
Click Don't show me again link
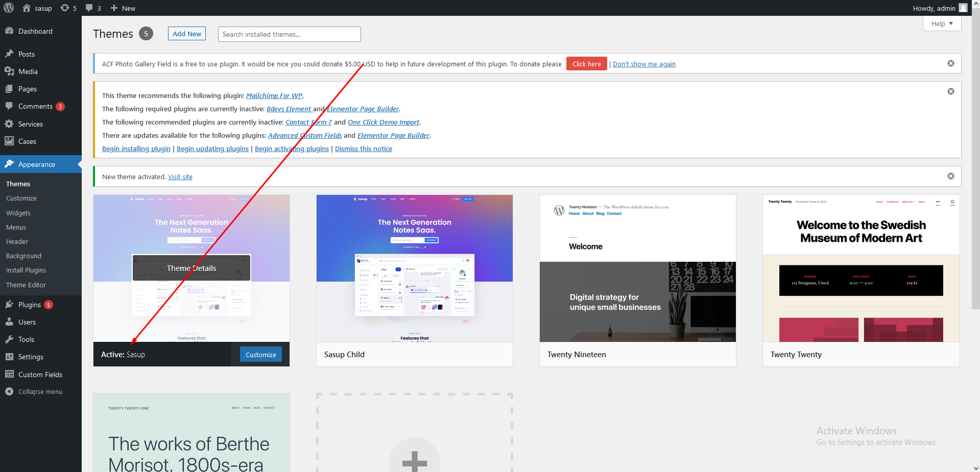pos(644,64)
